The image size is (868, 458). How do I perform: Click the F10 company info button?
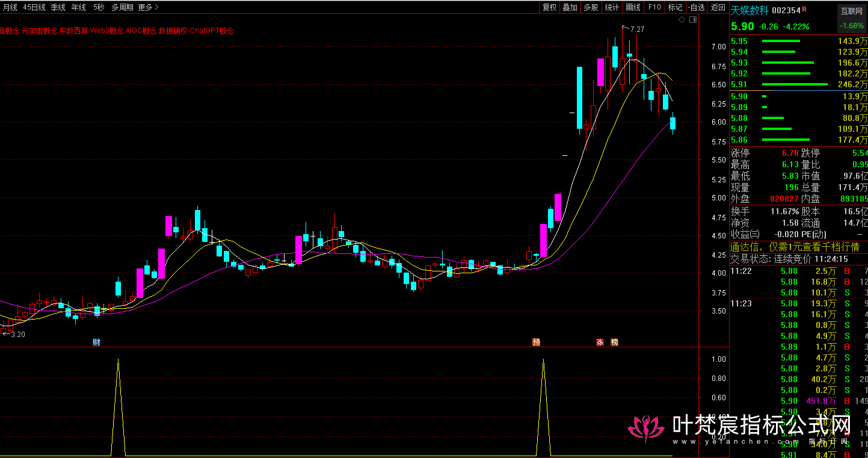(x=654, y=7)
